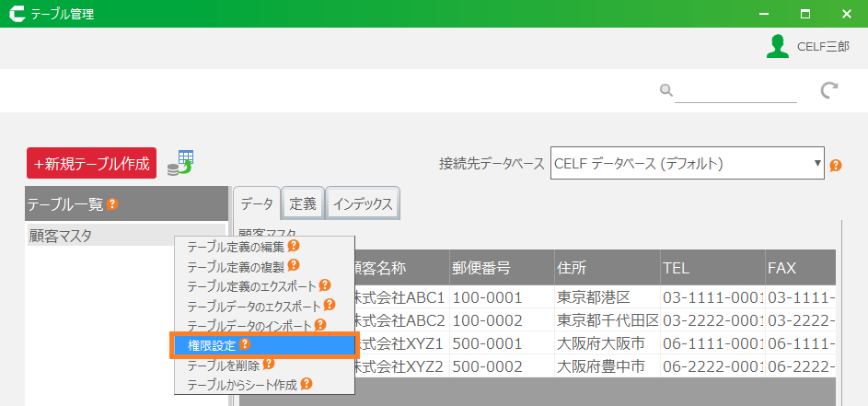Viewport: 868px width, 406px height.
Task: Click into the search input field
Action: [735, 91]
